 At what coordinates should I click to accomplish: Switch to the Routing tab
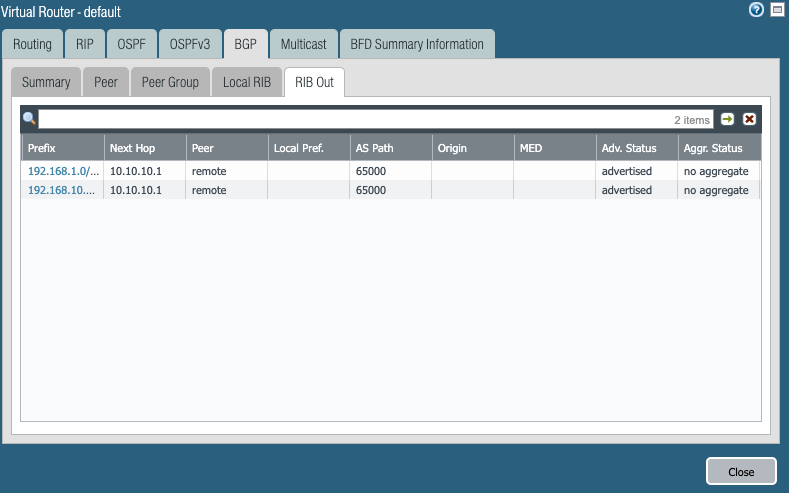click(x=32, y=44)
